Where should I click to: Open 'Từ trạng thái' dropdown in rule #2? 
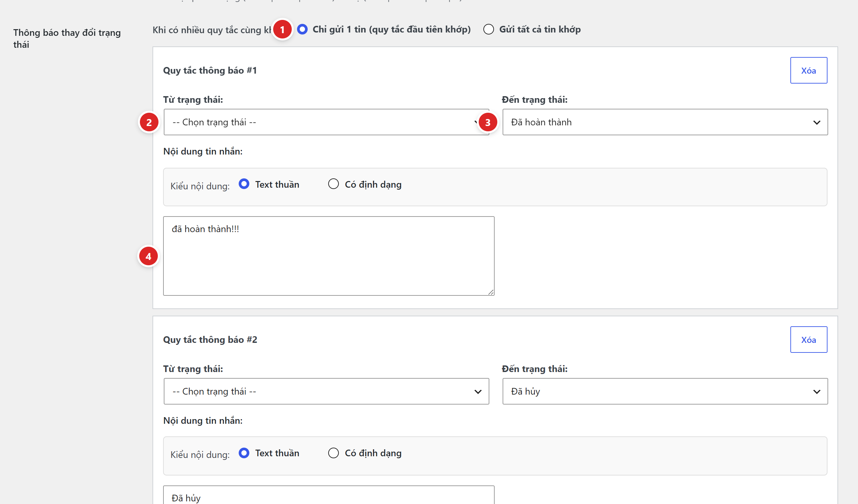[326, 391]
